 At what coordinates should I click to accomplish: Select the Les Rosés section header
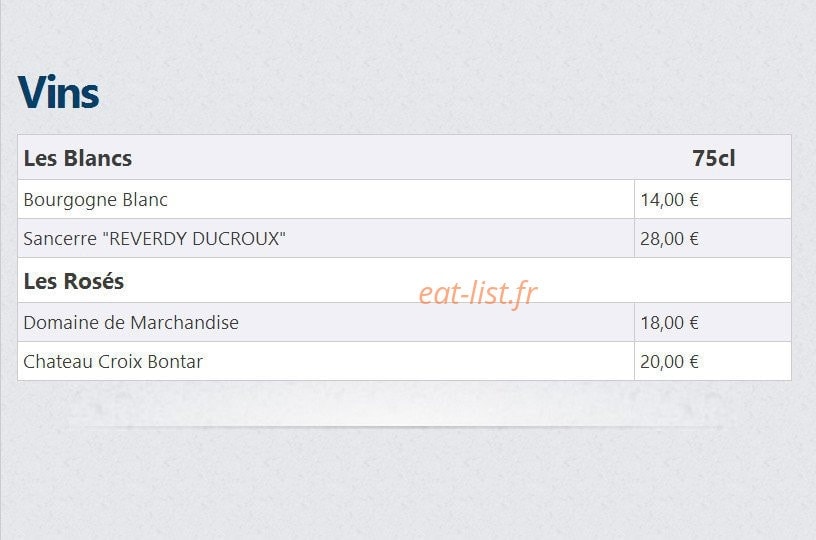click(x=73, y=281)
